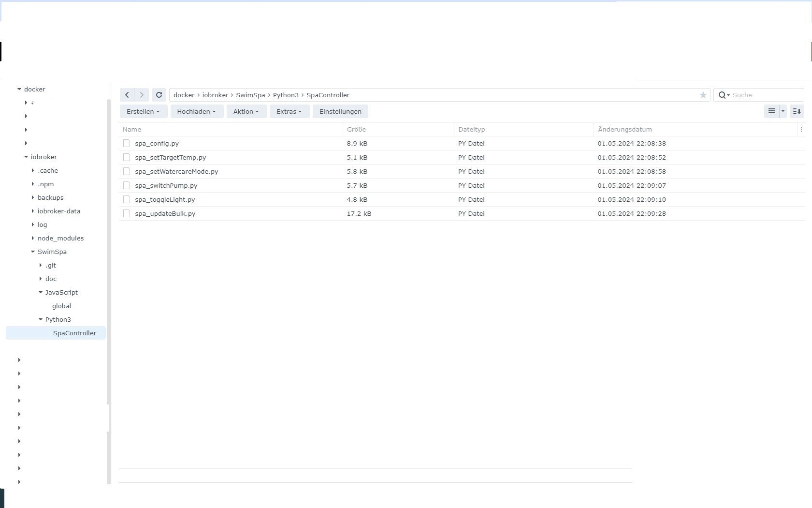Expand the .git folder arrow
Screen dimensions: 812x508
pos(41,265)
